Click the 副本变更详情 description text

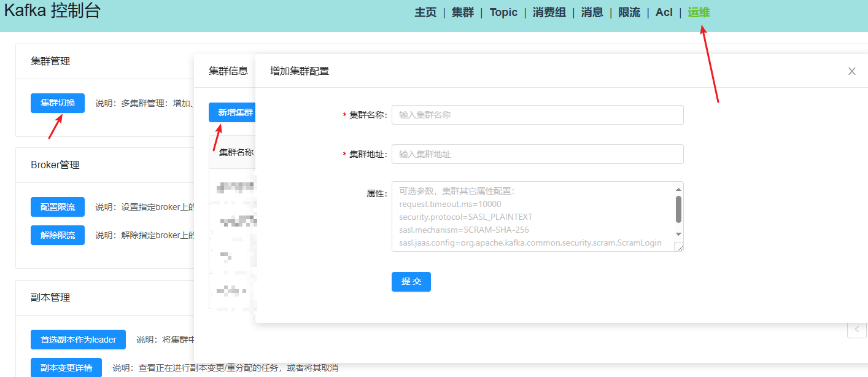pyautogui.click(x=225, y=368)
